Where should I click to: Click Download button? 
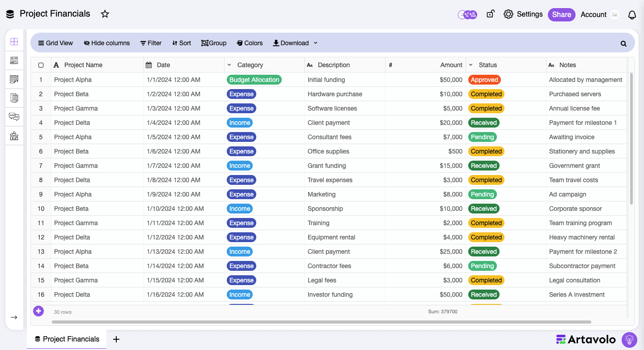pos(291,43)
